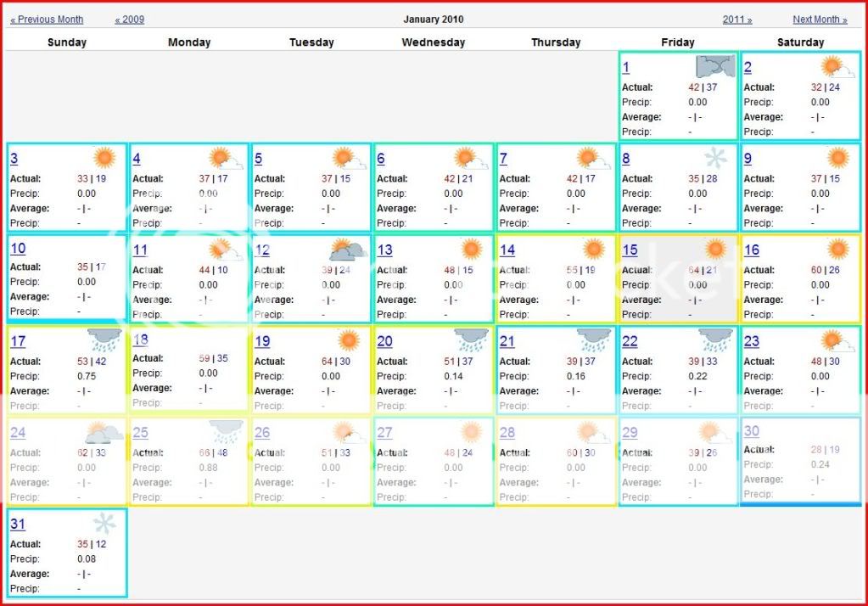The height and width of the screenshot is (606, 868).
Task: Jump to the 2011 calendar link
Action: [x=737, y=20]
